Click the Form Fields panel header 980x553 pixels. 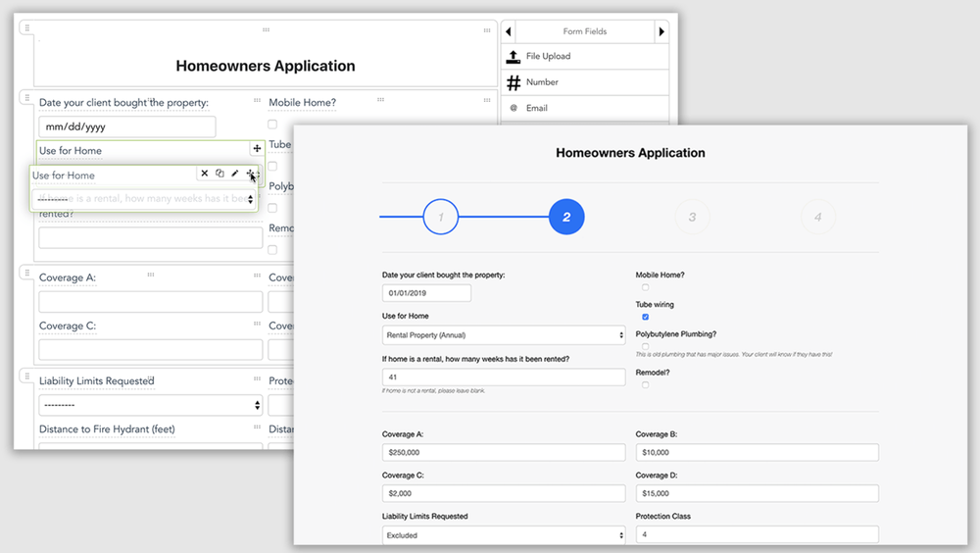click(x=585, y=31)
